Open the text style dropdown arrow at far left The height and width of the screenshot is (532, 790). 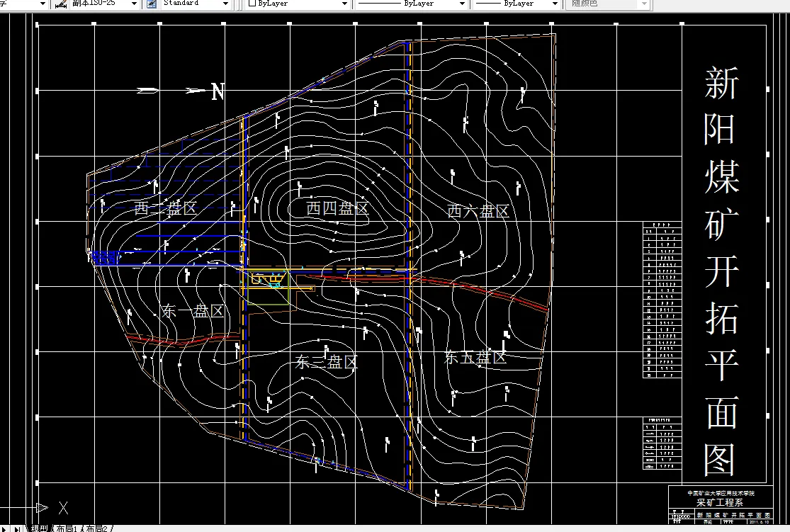tap(43, 4)
